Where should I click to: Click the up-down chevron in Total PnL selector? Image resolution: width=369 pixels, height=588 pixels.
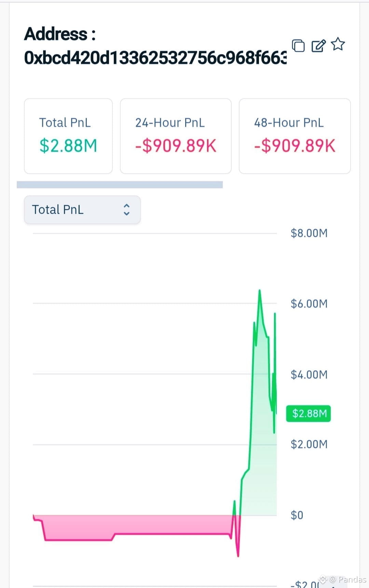(126, 210)
